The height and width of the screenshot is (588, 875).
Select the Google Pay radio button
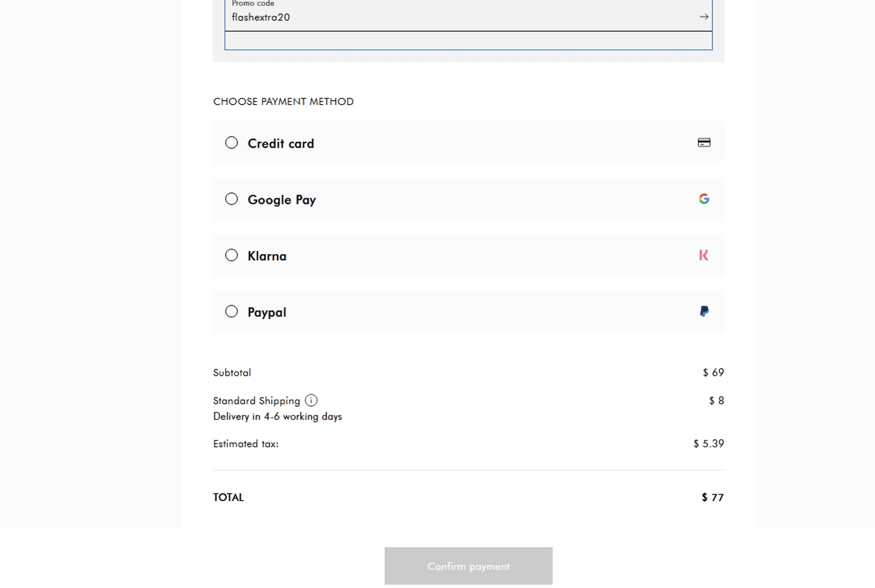point(232,199)
